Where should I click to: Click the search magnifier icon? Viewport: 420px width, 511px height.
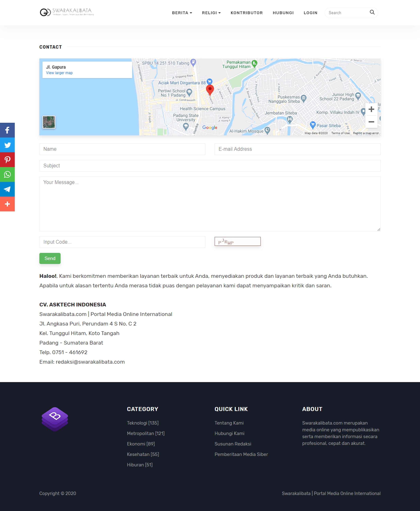pyautogui.click(x=372, y=12)
